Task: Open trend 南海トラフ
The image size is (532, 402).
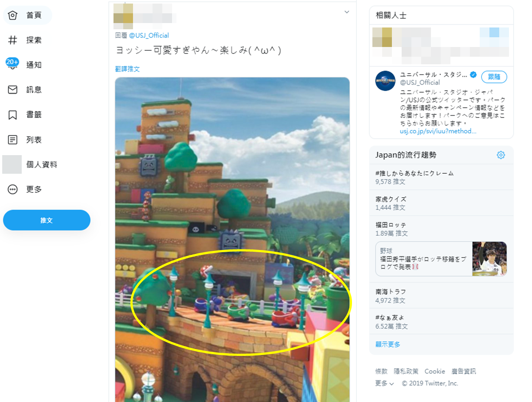Action: point(442,296)
